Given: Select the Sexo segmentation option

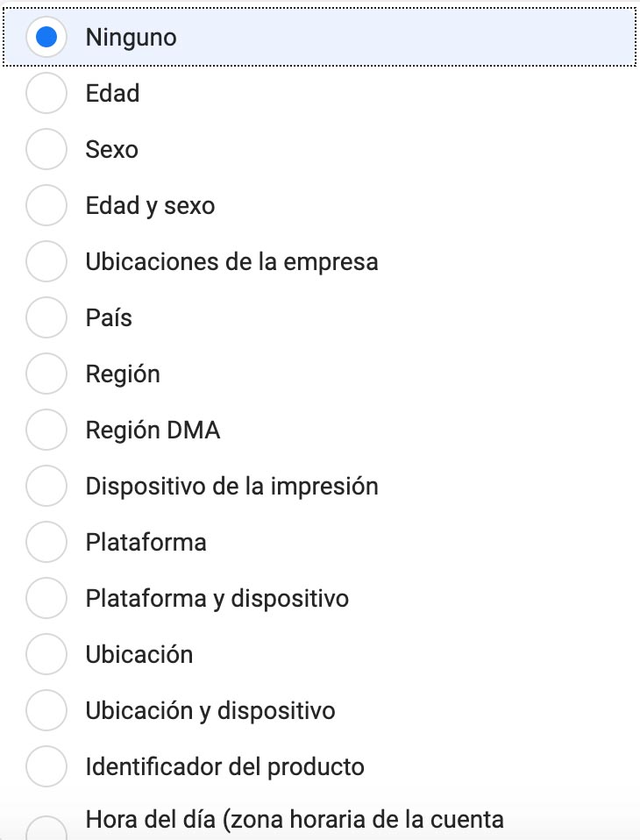Looking at the screenshot, I should click(46, 149).
